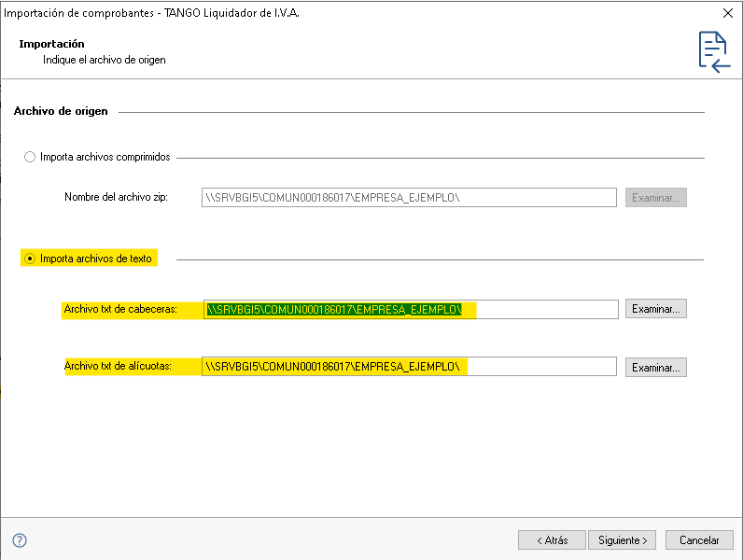Click the import document icon in header
Screen dimensions: 743x560
pos(714,51)
